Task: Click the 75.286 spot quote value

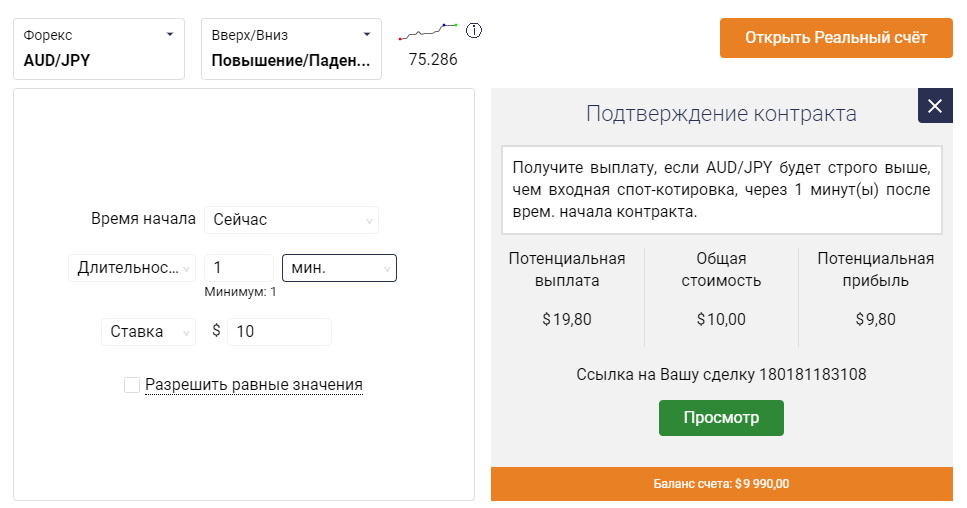Action: click(433, 59)
